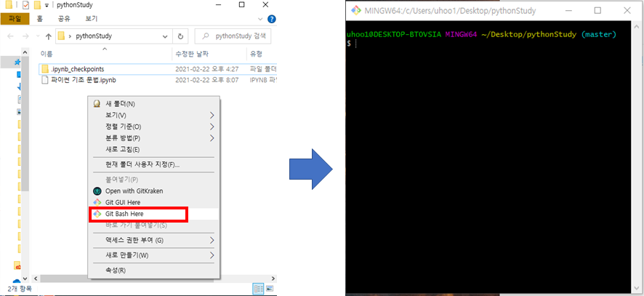Click the MINGW64 Git Bash window icon
Screen dimensions: 644x296
click(x=356, y=11)
